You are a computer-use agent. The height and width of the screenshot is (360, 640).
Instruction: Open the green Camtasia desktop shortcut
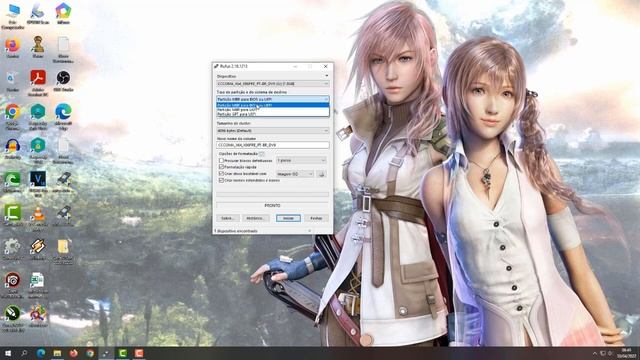pyautogui.click(x=13, y=216)
